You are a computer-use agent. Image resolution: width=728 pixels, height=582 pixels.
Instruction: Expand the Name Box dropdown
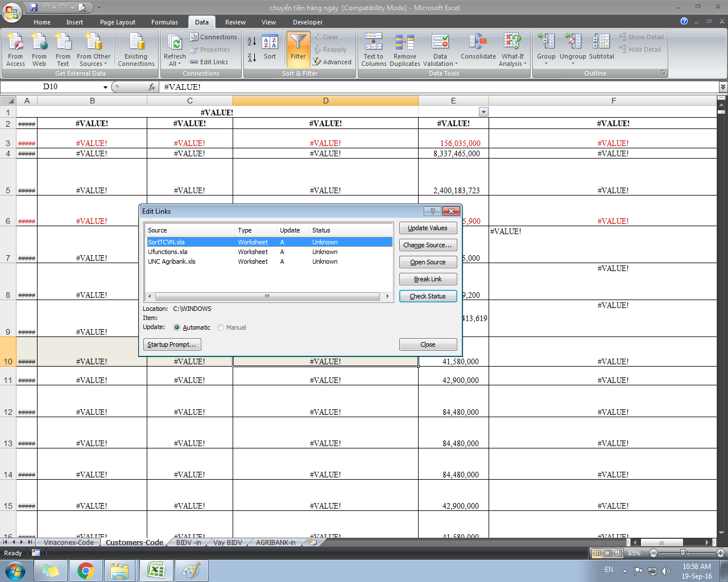(x=105, y=87)
